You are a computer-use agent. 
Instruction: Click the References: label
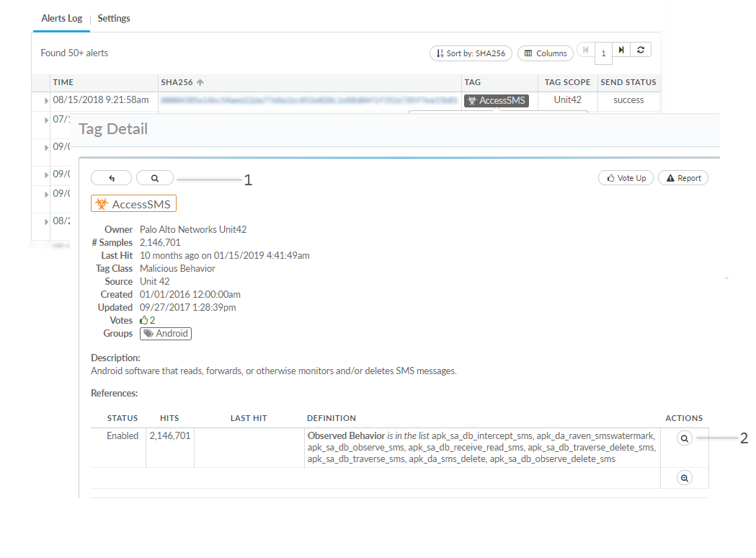click(115, 393)
